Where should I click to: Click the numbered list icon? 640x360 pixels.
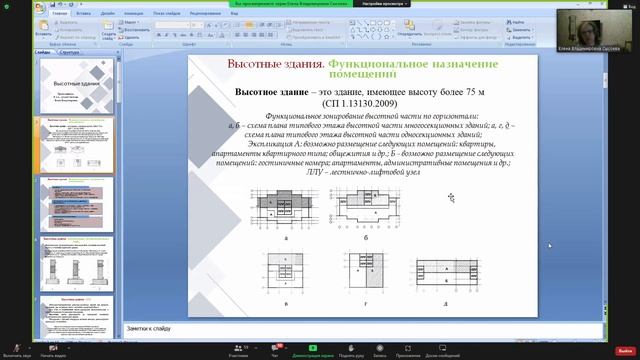pos(249,25)
